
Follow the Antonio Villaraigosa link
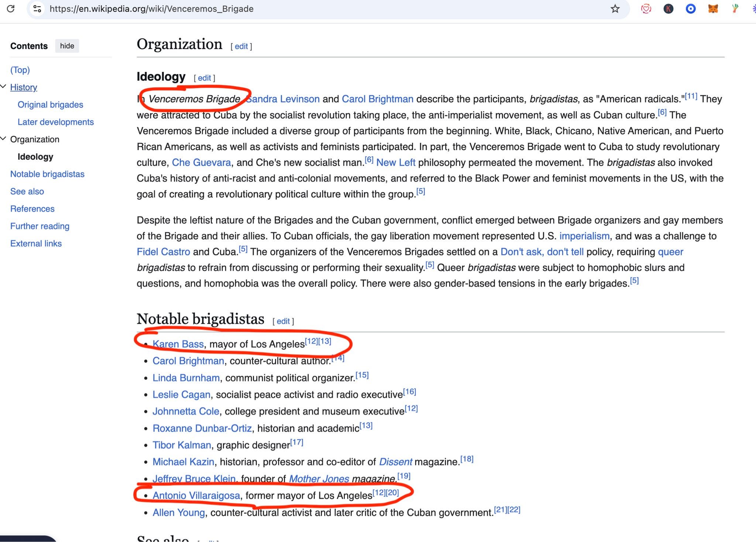click(196, 496)
